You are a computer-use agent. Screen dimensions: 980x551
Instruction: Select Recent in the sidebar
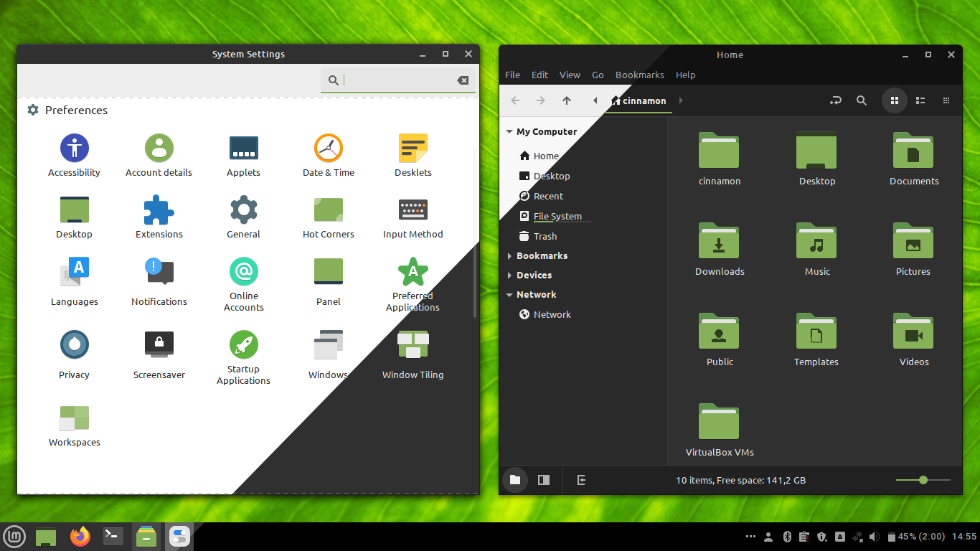click(542, 196)
